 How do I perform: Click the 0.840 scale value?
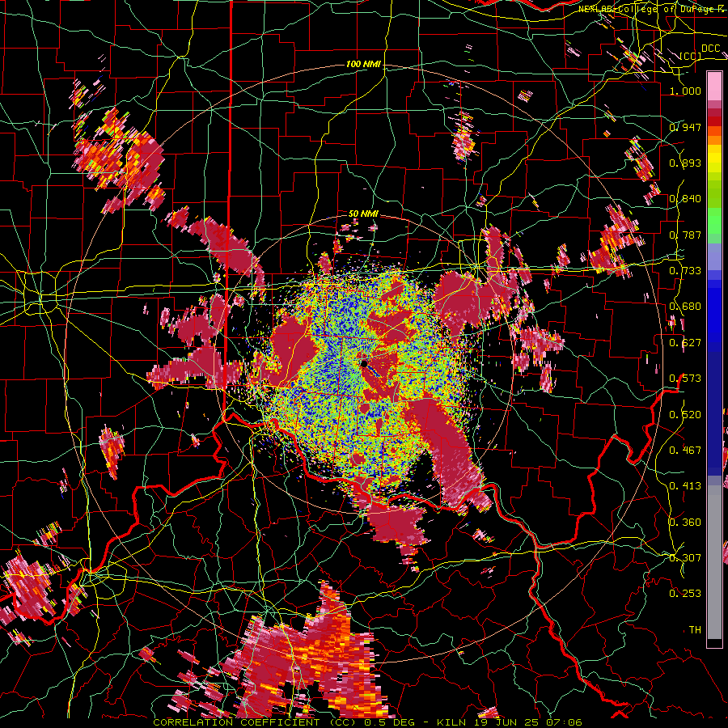[685, 199]
